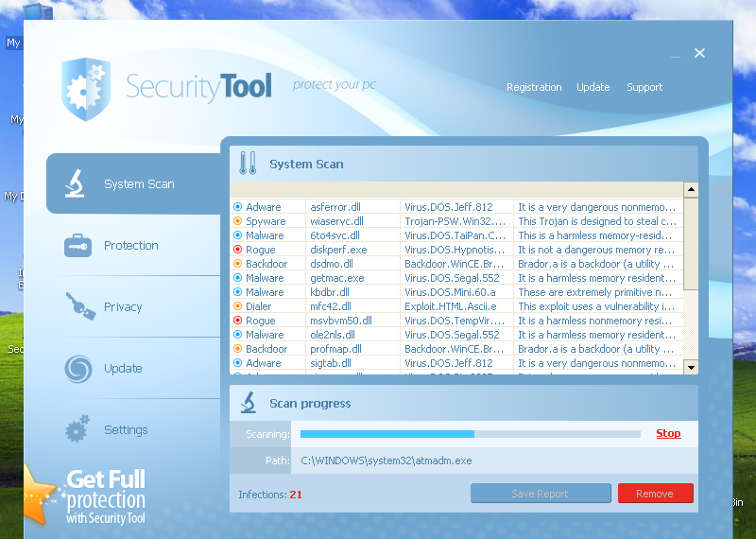The image size is (756, 539).
Task: Open the System Scan tab label
Action: (x=139, y=183)
